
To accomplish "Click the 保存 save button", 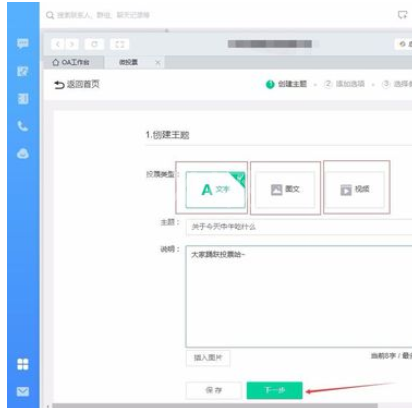I will [x=214, y=390].
